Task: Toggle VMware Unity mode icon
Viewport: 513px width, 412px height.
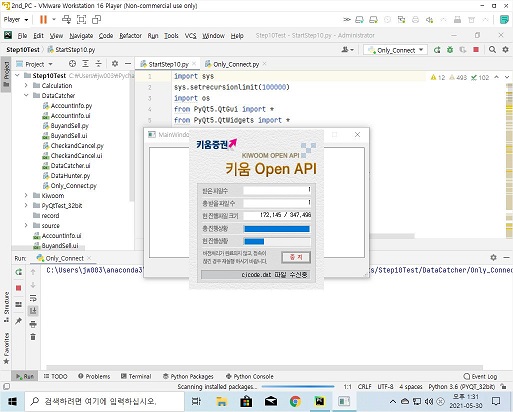Action: tap(96, 20)
